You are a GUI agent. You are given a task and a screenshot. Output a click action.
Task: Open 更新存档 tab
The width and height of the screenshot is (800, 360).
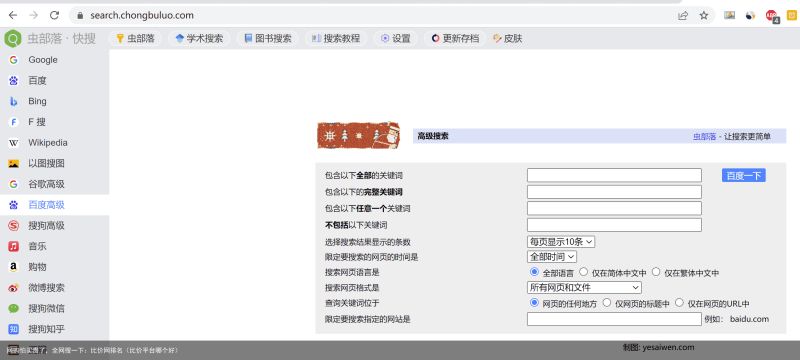(455, 38)
